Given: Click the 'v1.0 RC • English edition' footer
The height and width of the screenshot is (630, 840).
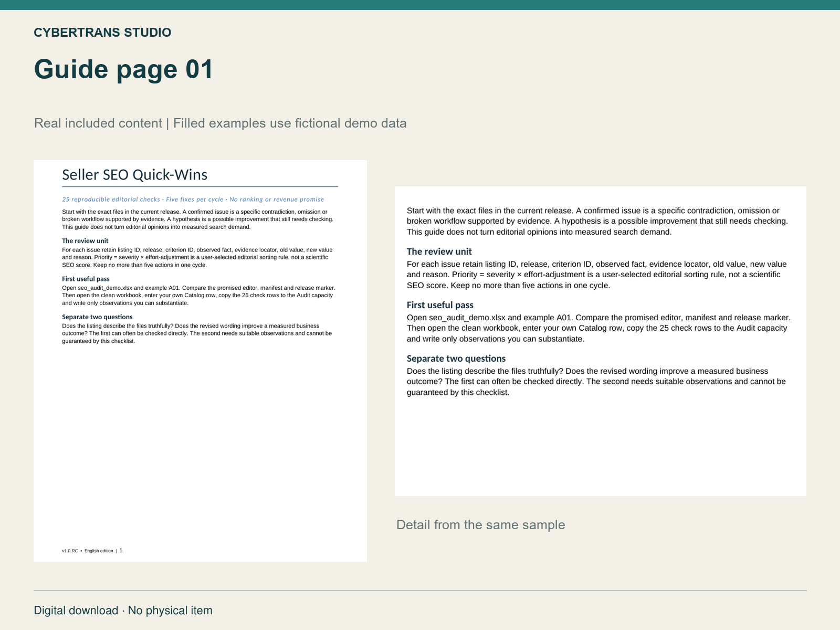Looking at the screenshot, I should coord(92,551).
